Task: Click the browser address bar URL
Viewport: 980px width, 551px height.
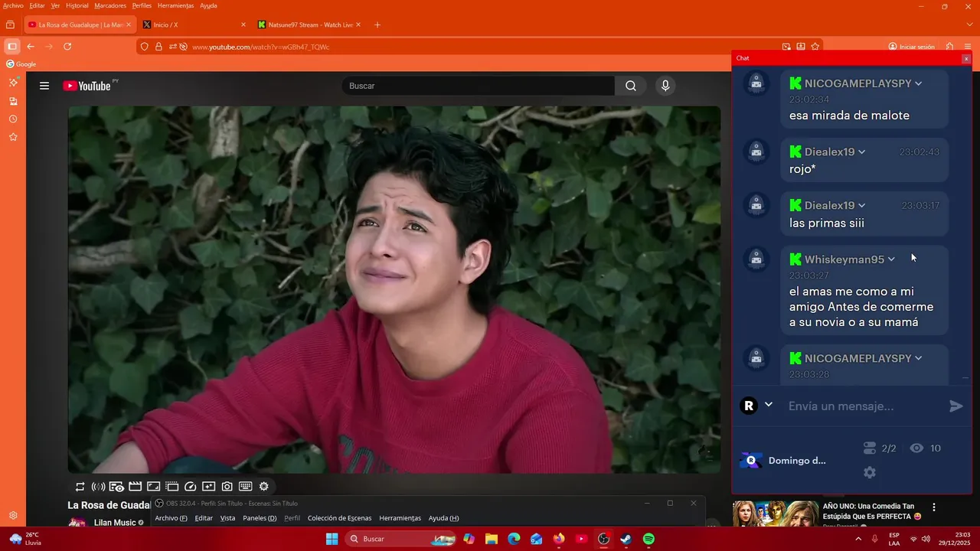Action: pos(260,47)
